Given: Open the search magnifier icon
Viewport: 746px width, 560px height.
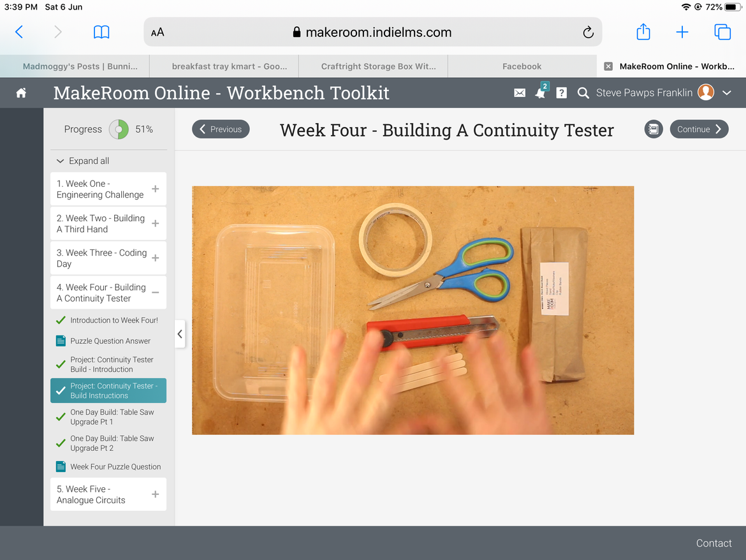Looking at the screenshot, I should [x=583, y=93].
